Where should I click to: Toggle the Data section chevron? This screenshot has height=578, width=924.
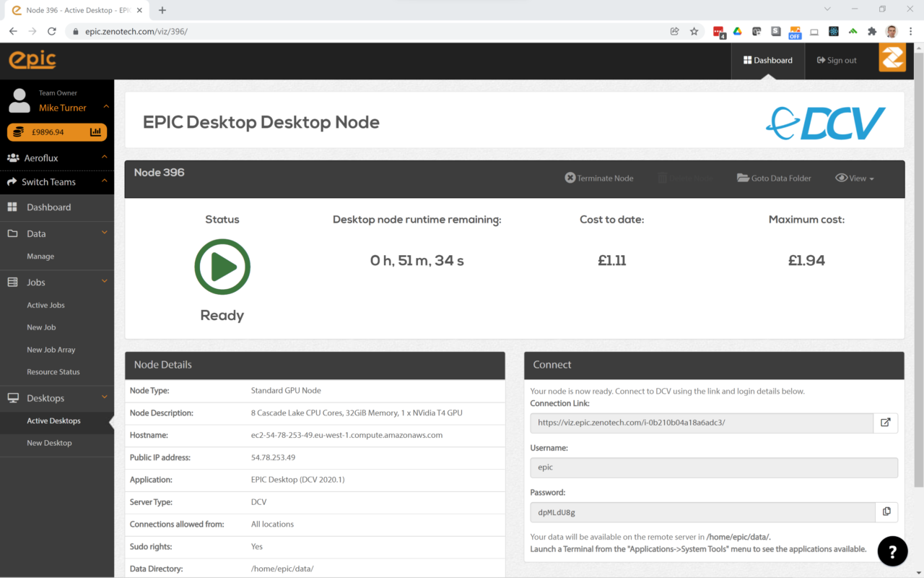(105, 233)
